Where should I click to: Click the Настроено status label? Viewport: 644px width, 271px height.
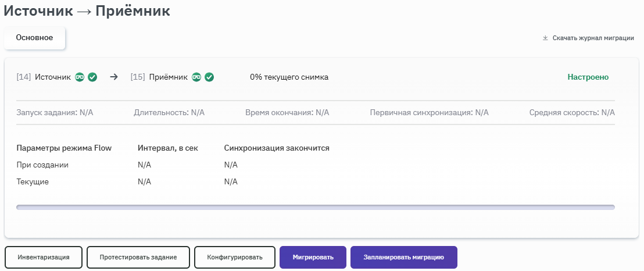(588, 77)
